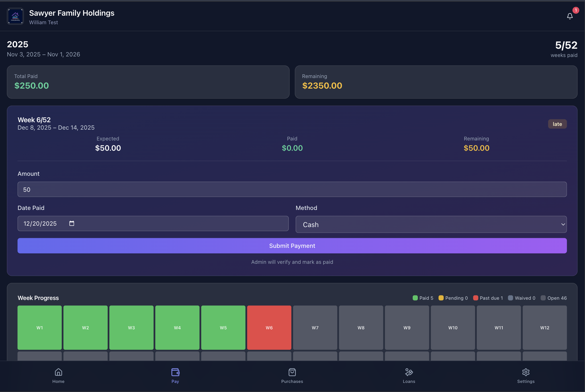Screen dimensions: 585x392
Task: Click the Pending 0 legend entry
Action: pos(453,298)
